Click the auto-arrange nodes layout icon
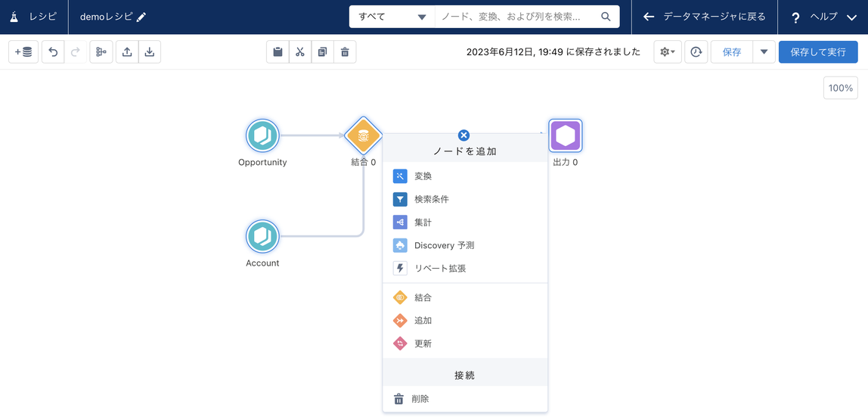 pos(101,52)
